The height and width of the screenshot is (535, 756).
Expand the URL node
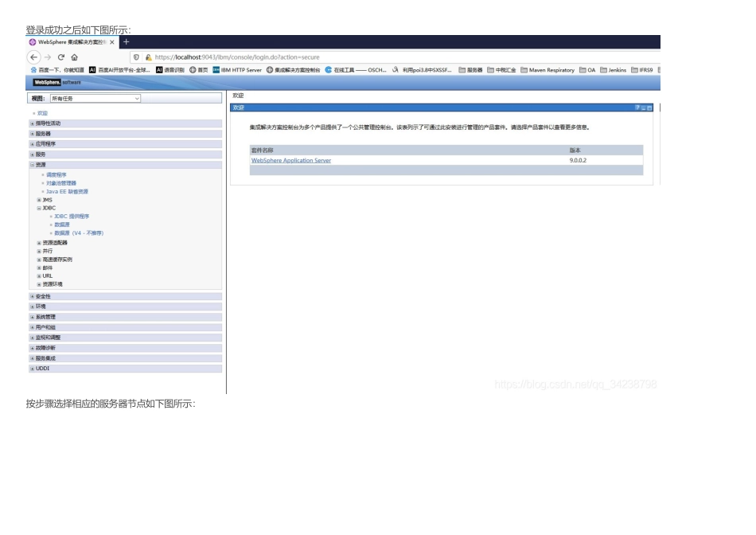coord(39,276)
